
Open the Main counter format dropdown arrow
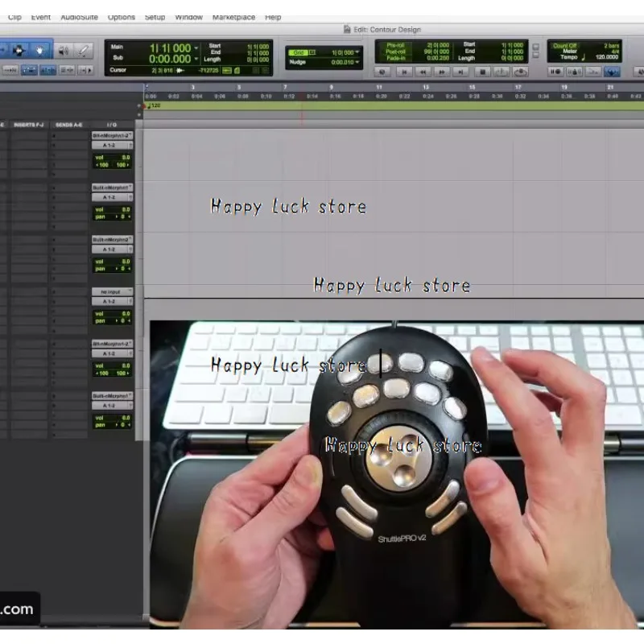point(196,48)
